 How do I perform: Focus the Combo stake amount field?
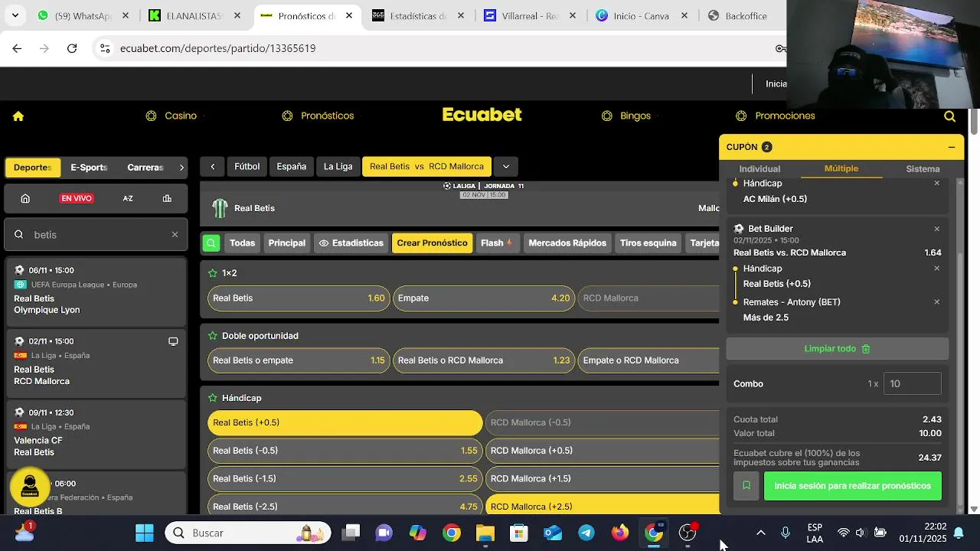pyautogui.click(x=912, y=384)
